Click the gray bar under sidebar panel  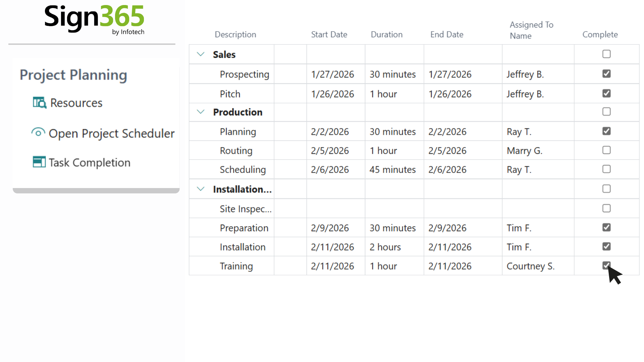pos(96,191)
